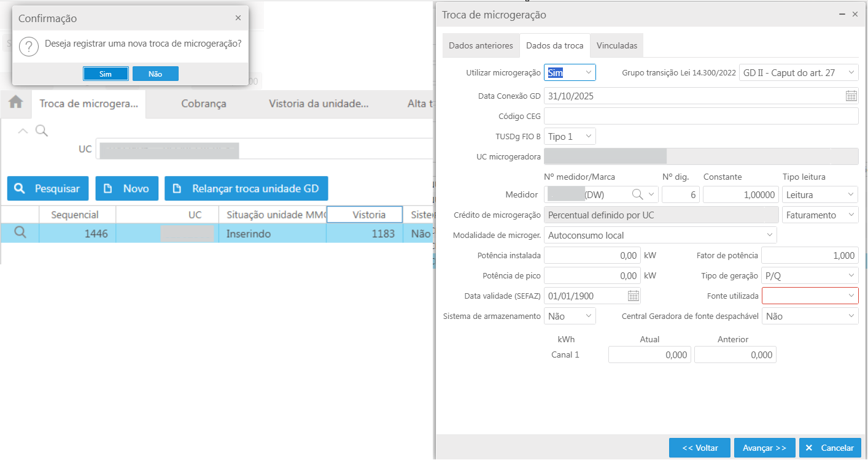This screenshot has width=868, height=460.
Task: Click the Código CEG input field
Action: point(700,116)
